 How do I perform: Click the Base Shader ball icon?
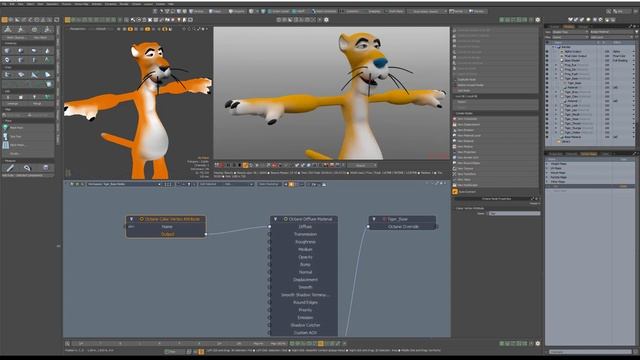click(562, 60)
